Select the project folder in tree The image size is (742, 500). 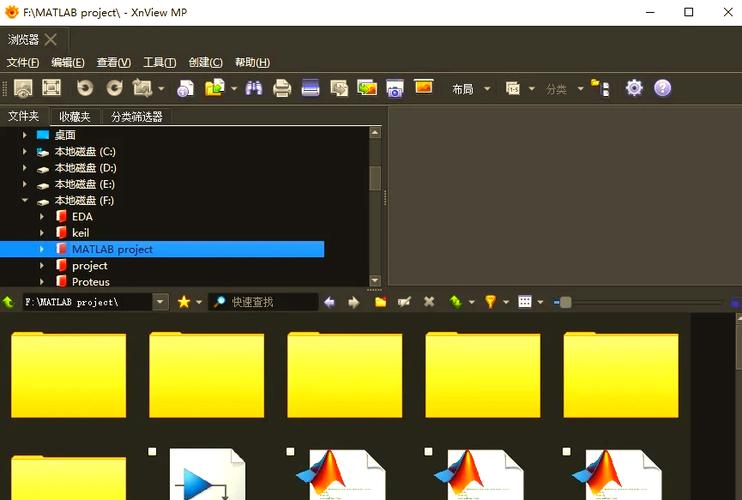click(89, 266)
